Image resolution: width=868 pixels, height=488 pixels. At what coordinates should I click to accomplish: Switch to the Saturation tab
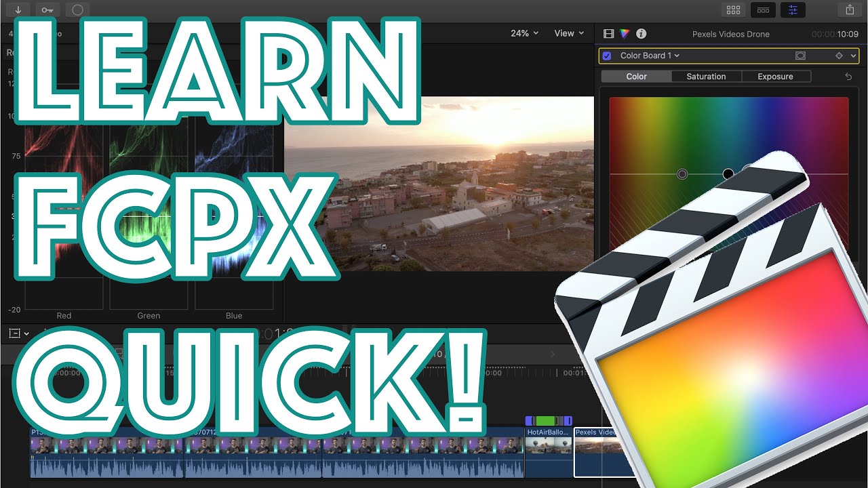706,77
